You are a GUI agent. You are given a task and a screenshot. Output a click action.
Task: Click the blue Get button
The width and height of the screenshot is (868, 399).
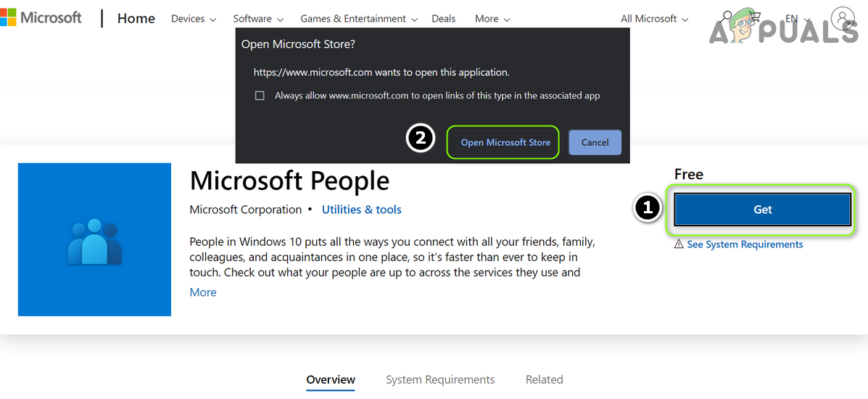[x=762, y=210]
